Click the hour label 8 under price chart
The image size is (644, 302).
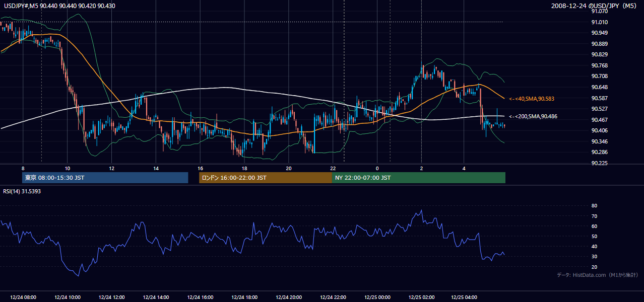(x=23, y=168)
